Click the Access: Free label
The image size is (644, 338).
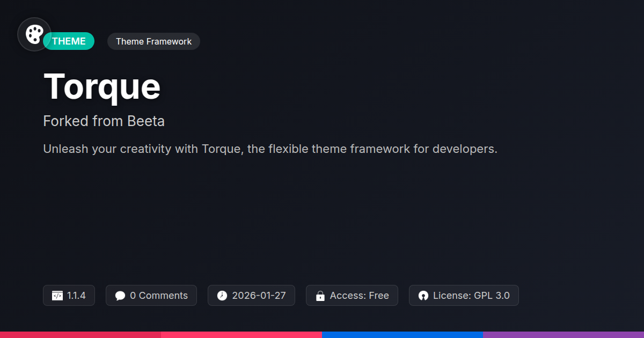click(x=359, y=296)
